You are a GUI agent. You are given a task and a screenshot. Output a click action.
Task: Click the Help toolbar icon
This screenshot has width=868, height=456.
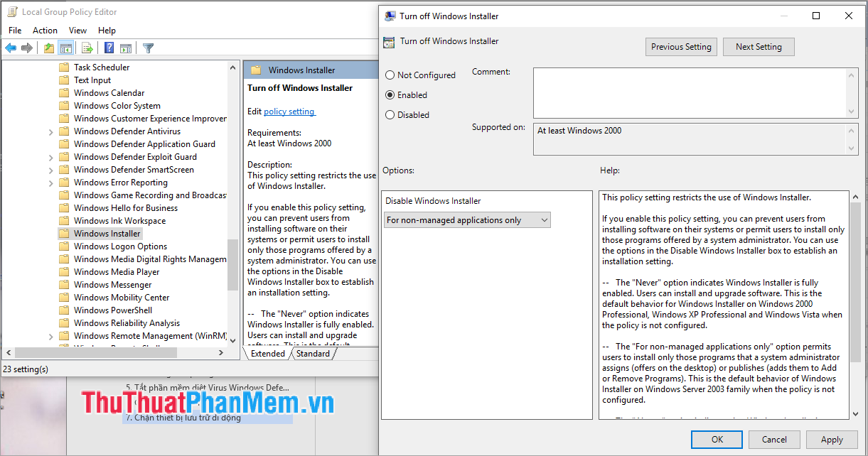click(x=108, y=48)
